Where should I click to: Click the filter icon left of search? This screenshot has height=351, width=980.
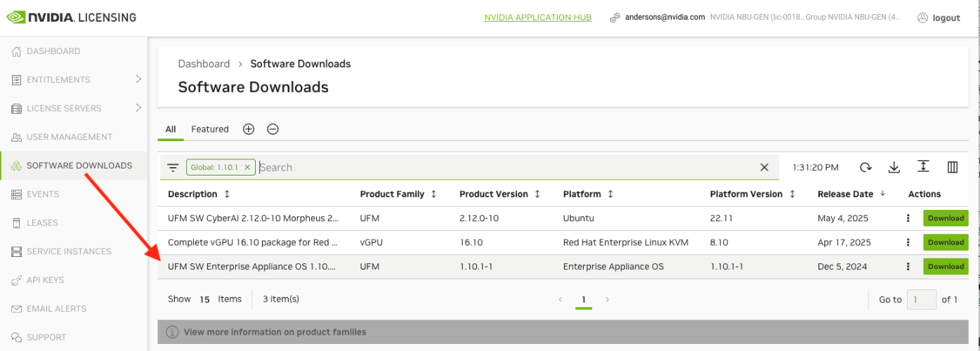[x=173, y=168]
